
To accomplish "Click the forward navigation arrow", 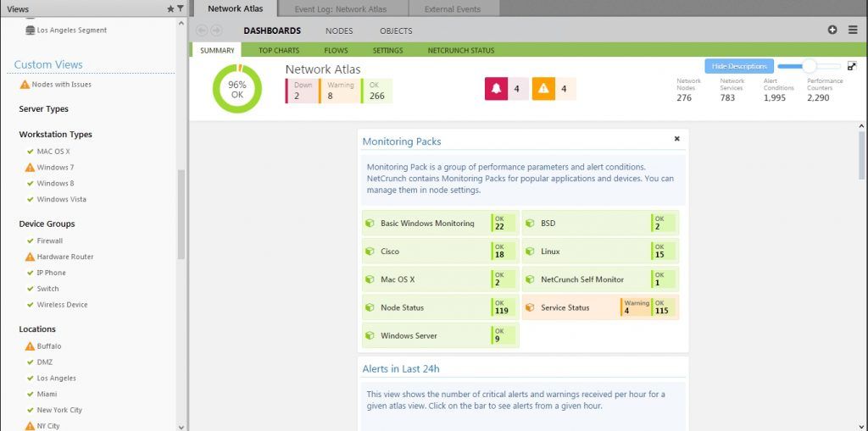I will (216, 30).
